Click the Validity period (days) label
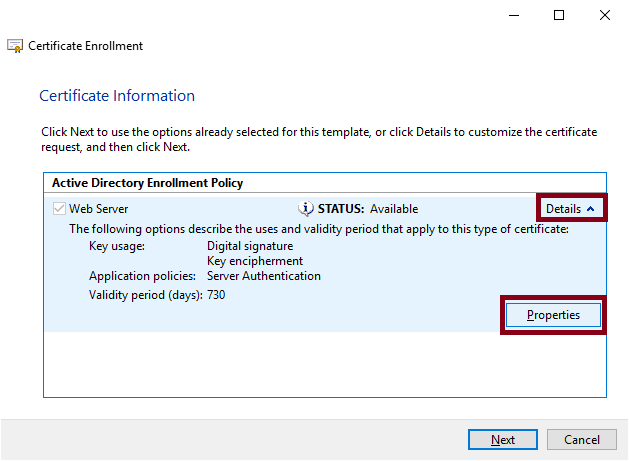Viewport: 629px width, 461px height. 146,295
